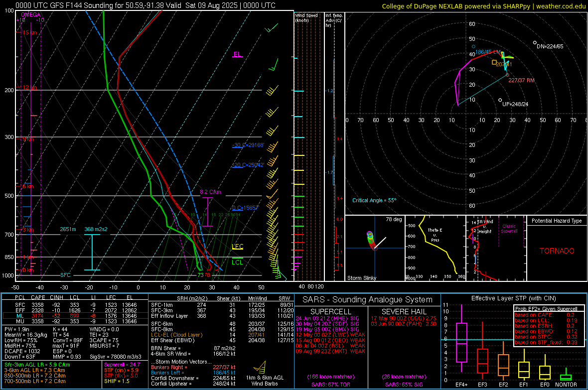Click the Theta-E v. Pres inset label
Screen dimensions: 588x390
(435, 235)
